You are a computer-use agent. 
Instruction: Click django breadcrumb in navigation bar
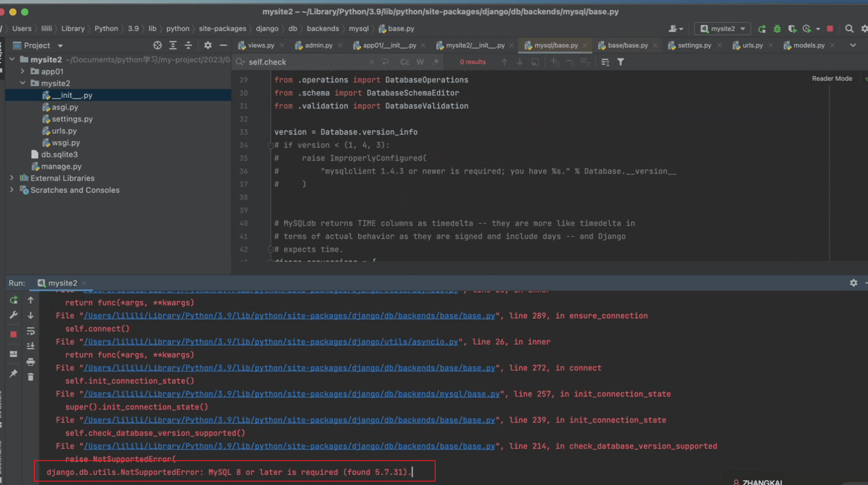click(x=267, y=29)
